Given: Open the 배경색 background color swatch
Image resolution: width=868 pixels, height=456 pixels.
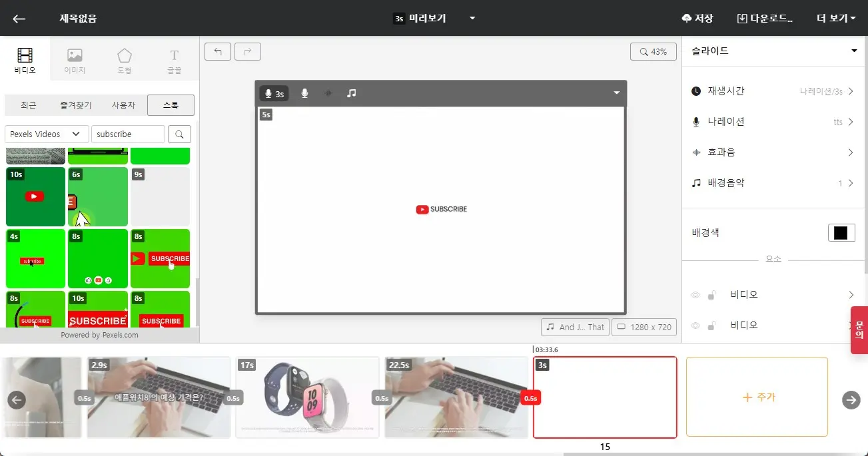Looking at the screenshot, I should (x=841, y=232).
